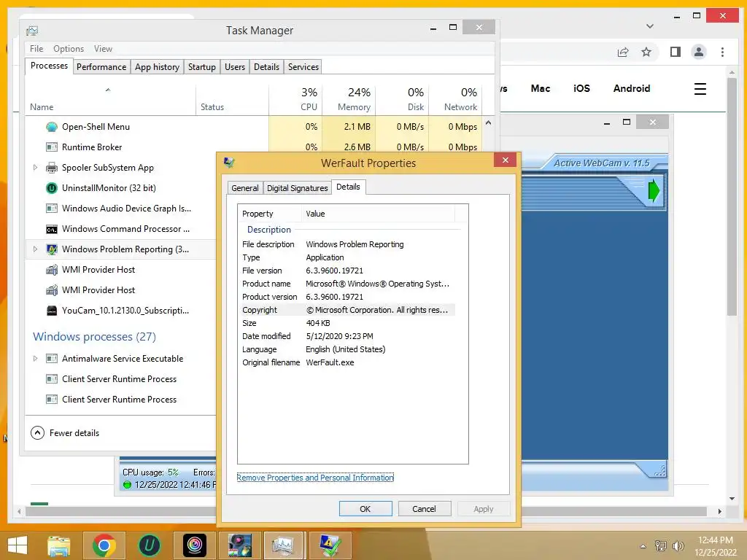
Task: Click the Runtime Broker process icon
Action: pyautogui.click(x=52, y=147)
